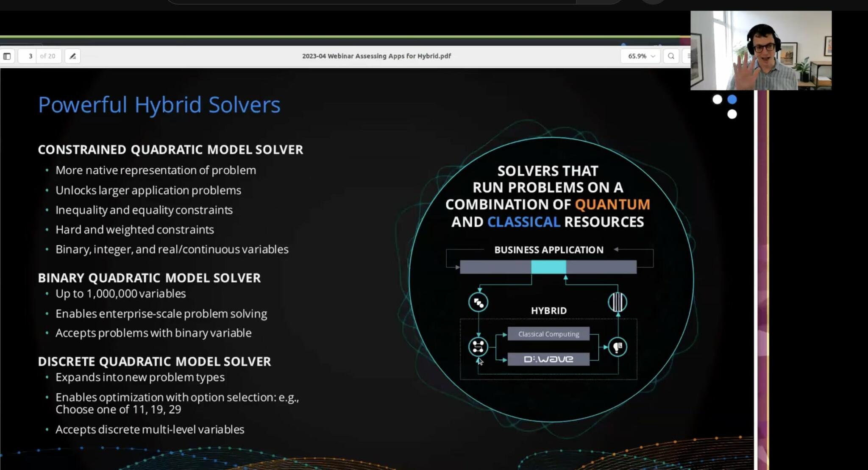868x470 pixels.
Task: Click the lightbulb icon right of D-Wave box
Action: (x=618, y=347)
